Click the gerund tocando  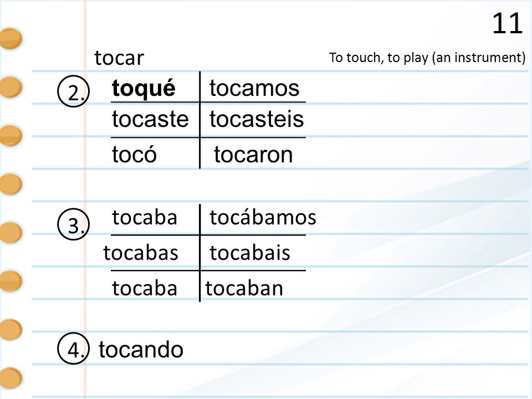(141, 350)
